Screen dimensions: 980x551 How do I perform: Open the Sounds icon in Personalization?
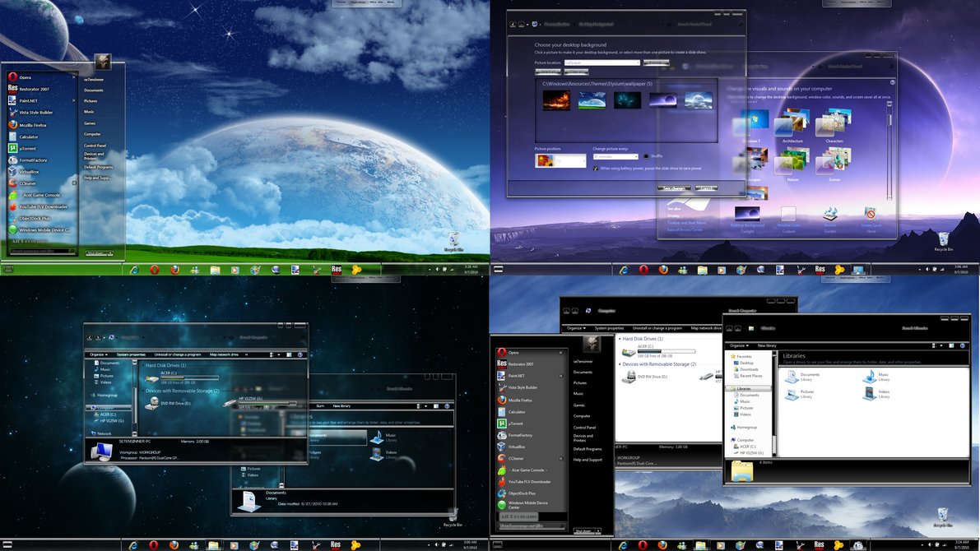pos(830,215)
